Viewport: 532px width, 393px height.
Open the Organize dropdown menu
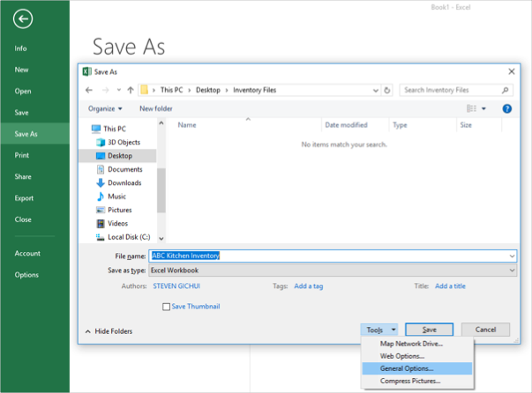coord(106,108)
